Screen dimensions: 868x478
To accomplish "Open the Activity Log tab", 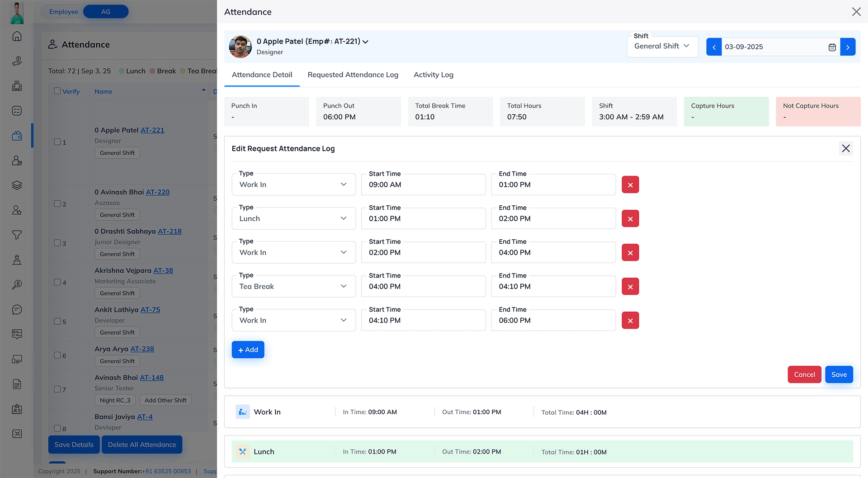I will point(433,75).
